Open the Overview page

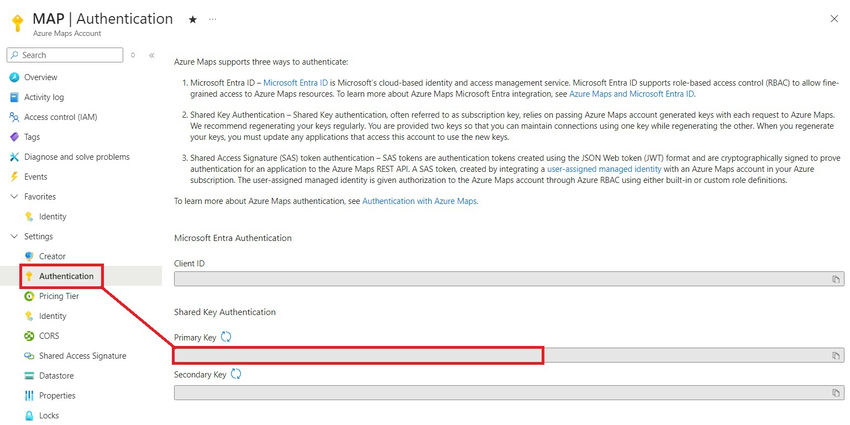[x=40, y=77]
